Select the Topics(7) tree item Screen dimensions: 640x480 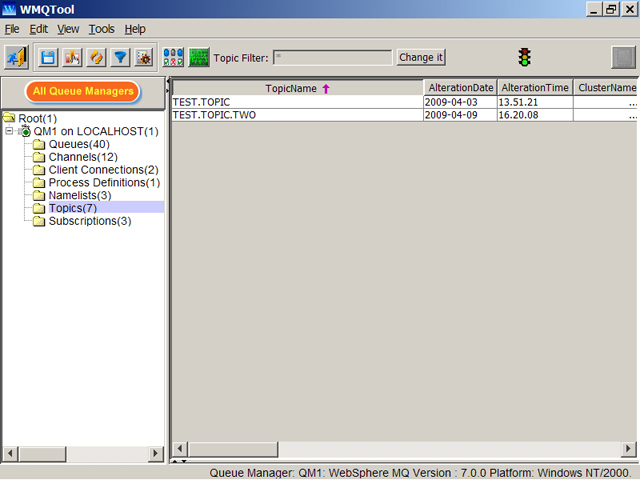click(x=73, y=208)
